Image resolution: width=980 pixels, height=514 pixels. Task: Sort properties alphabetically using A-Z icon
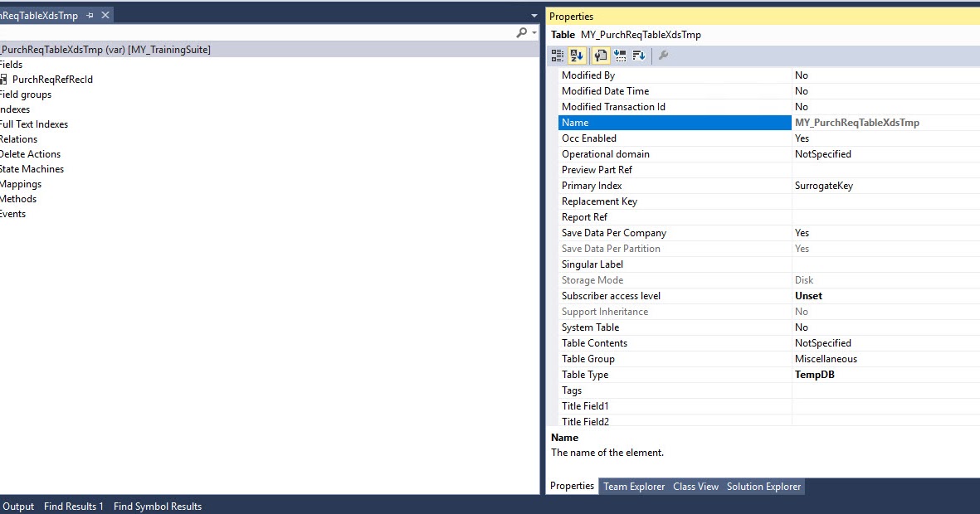pos(576,55)
